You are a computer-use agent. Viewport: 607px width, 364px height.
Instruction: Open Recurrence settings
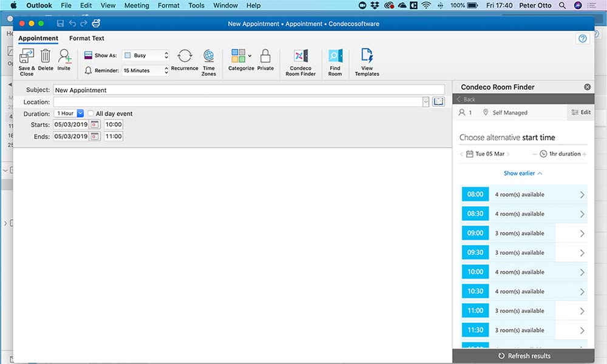pos(185,56)
